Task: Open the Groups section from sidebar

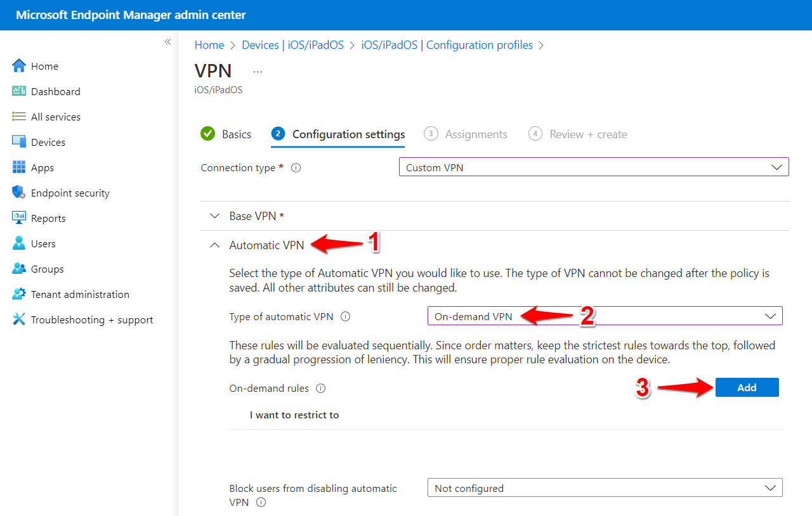Action: 18,269
